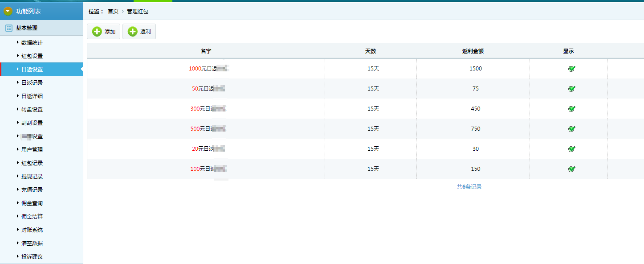Open 清空数据 in the sidebar
644x264 pixels.
32,243
